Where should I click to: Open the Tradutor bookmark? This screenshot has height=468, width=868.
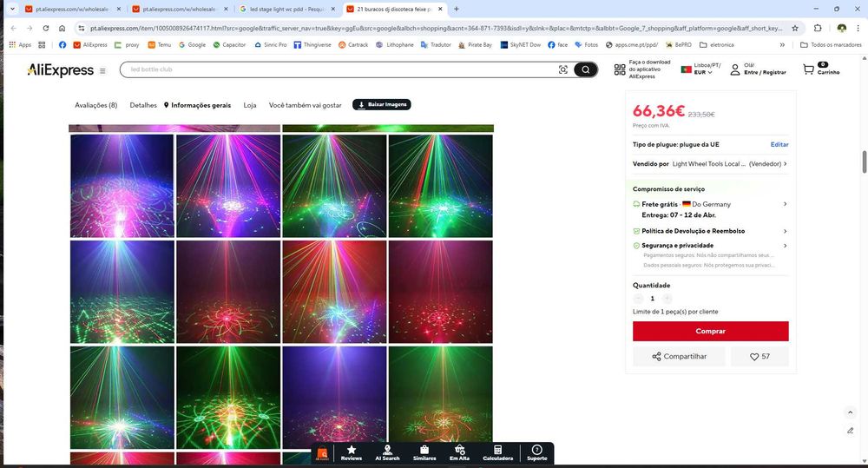pyautogui.click(x=436, y=45)
